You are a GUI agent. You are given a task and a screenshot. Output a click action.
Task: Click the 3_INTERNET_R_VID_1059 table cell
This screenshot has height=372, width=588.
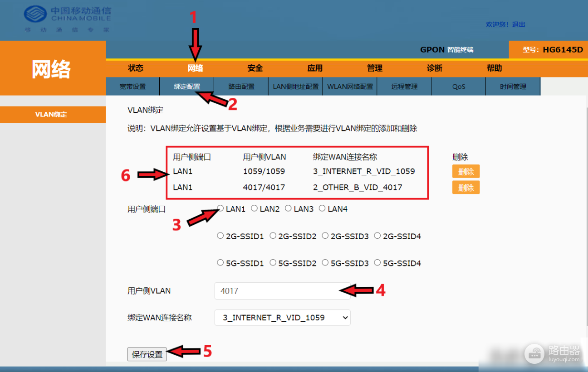point(364,171)
